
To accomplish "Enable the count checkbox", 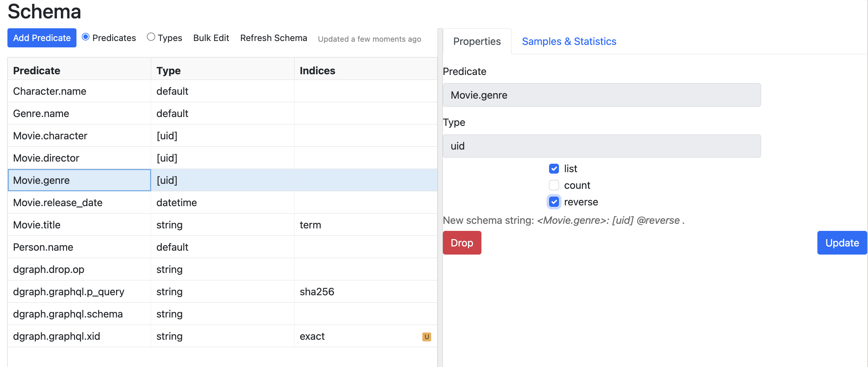I will [x=554, y=185].
